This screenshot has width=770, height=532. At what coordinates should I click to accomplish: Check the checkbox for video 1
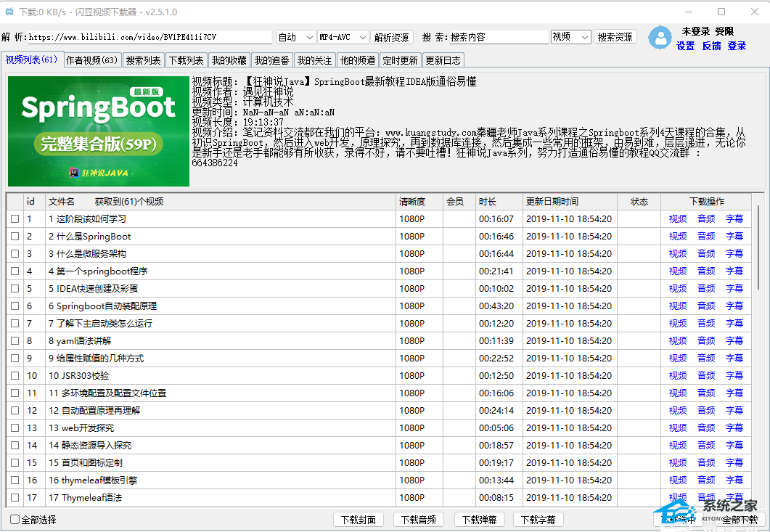[15, 218]
